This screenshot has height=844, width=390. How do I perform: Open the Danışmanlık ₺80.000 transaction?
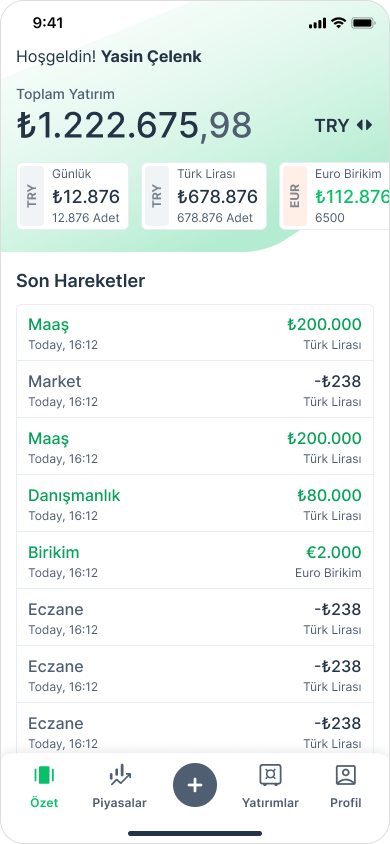point(195,504)
